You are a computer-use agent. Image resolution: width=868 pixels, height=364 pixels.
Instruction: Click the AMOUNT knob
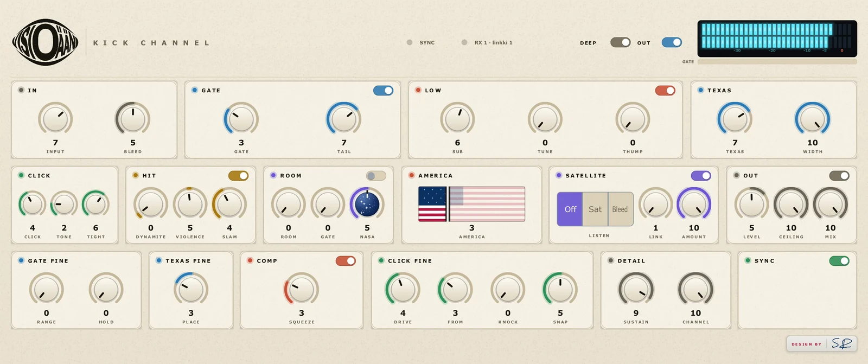[x=694, y=205]
